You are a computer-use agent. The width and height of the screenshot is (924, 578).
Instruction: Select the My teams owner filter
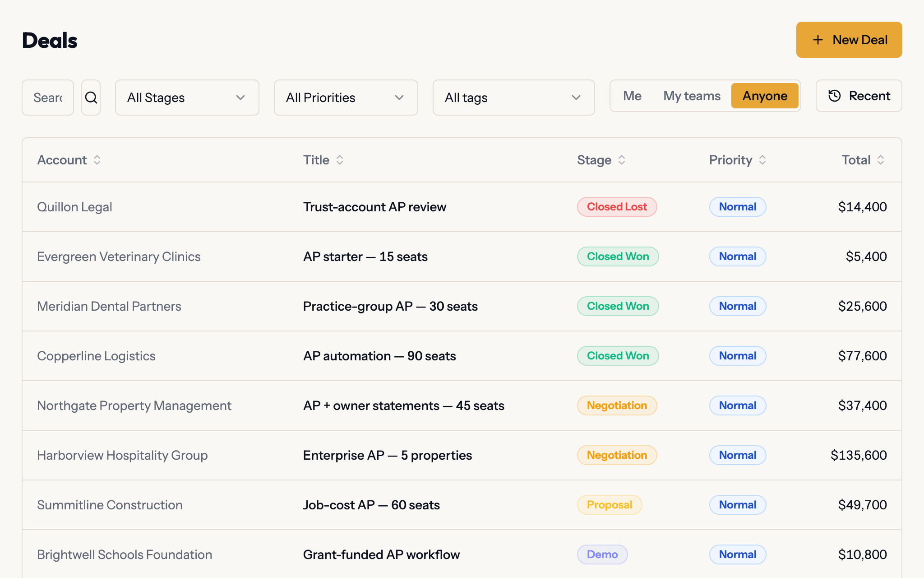(x=692, y=96)
